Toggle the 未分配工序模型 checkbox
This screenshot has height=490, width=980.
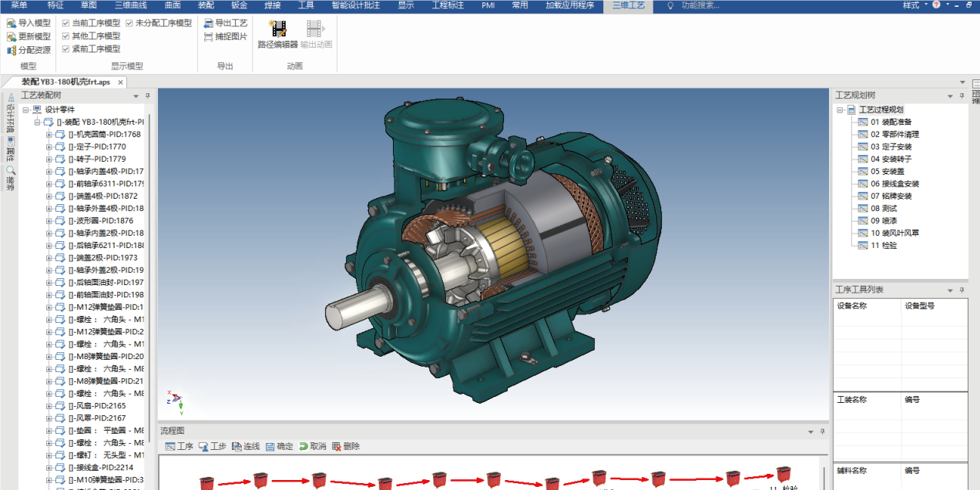pyautogui.click(x=129, y=23)
